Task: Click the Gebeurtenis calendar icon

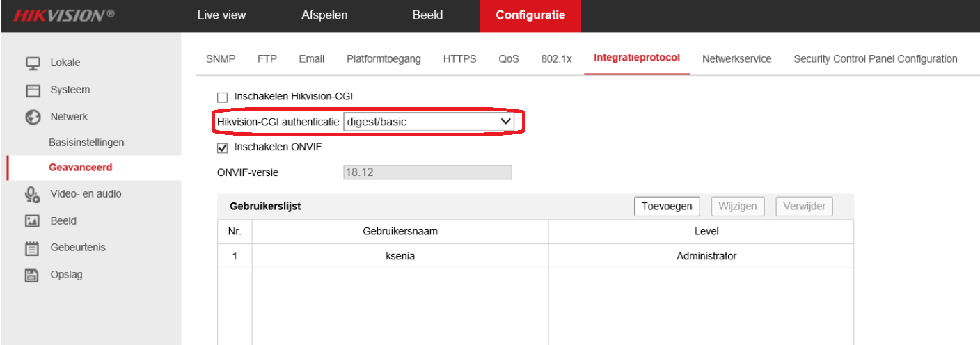Action: point(33,248)
